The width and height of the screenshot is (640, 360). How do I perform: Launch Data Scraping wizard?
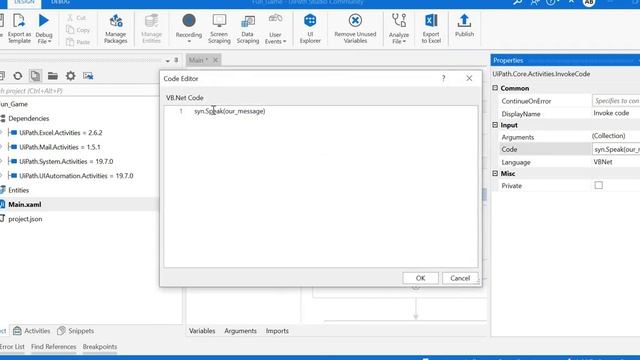tap(247, 28)
